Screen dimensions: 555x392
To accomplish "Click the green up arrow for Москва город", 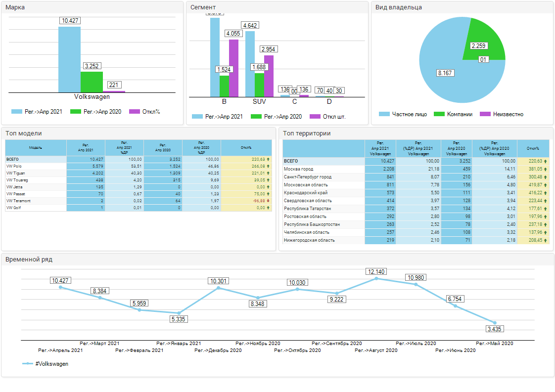I will tap(545, 169).
